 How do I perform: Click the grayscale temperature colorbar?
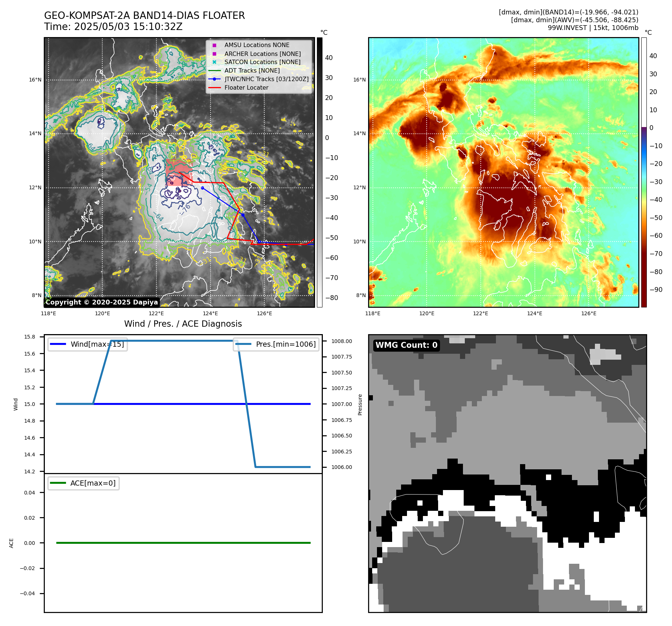320,172
